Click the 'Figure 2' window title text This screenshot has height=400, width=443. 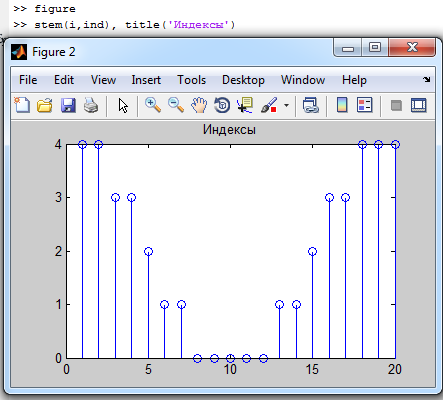pos(54,52)
